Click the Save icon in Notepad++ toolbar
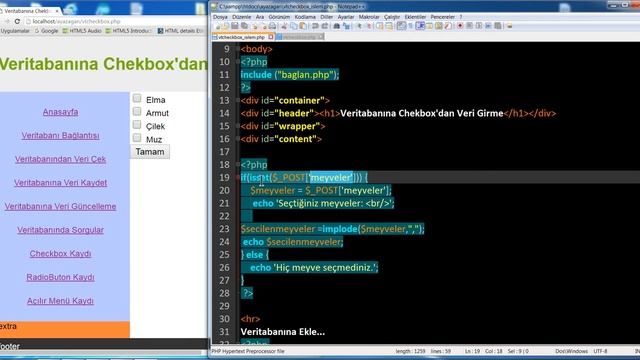The width and height of the screenshot is (640, 360). click(235, 26)
